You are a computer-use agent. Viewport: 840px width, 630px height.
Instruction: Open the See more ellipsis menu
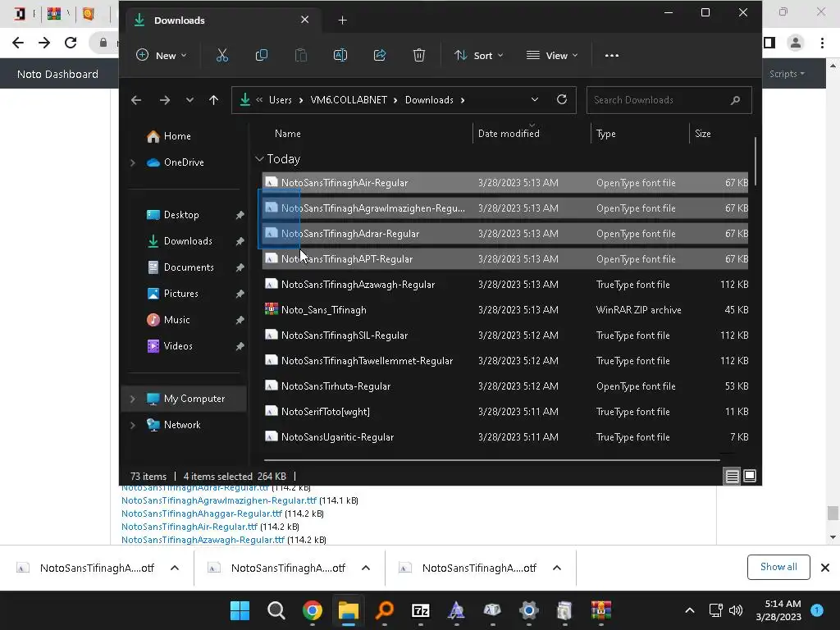(612, 55)
